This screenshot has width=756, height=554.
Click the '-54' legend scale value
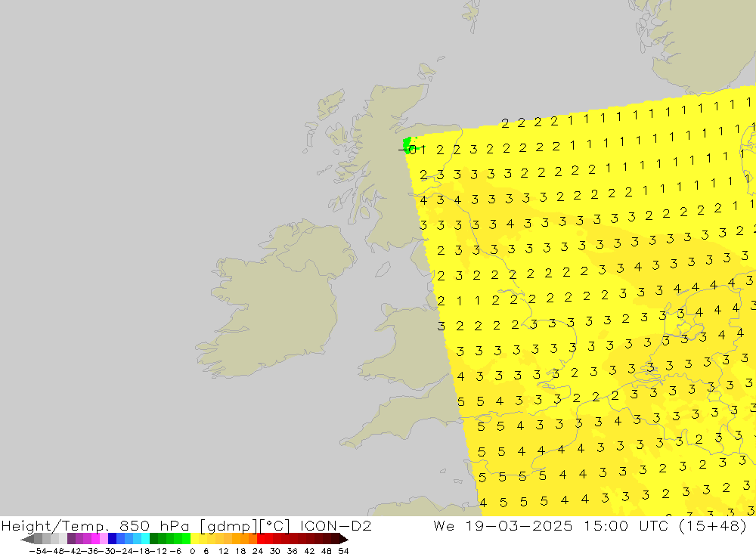click(38, 551)
